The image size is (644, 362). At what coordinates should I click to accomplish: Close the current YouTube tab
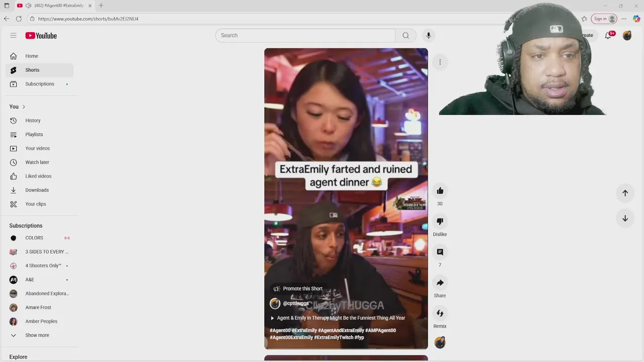pyautogui.click(x=90, y=6)
